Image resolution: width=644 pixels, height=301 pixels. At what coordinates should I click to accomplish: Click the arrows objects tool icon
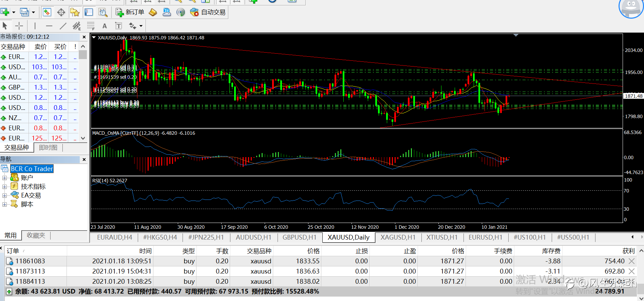pyautogui.click(x=132, y=26)
